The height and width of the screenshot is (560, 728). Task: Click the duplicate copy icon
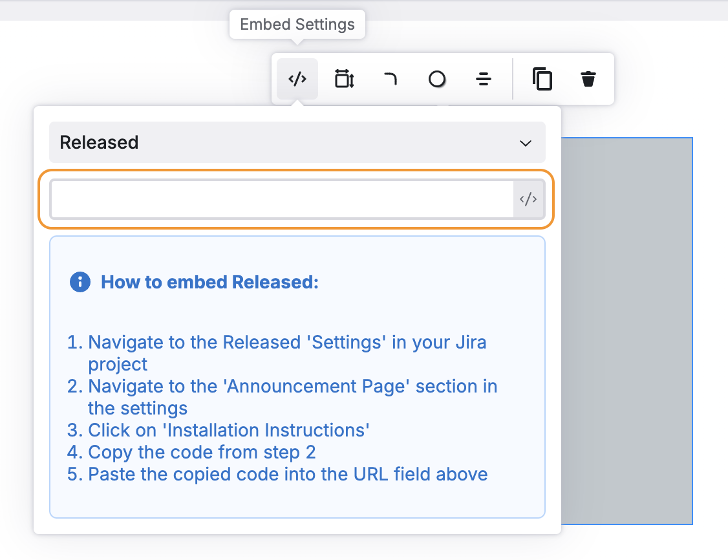pos(542,79)
